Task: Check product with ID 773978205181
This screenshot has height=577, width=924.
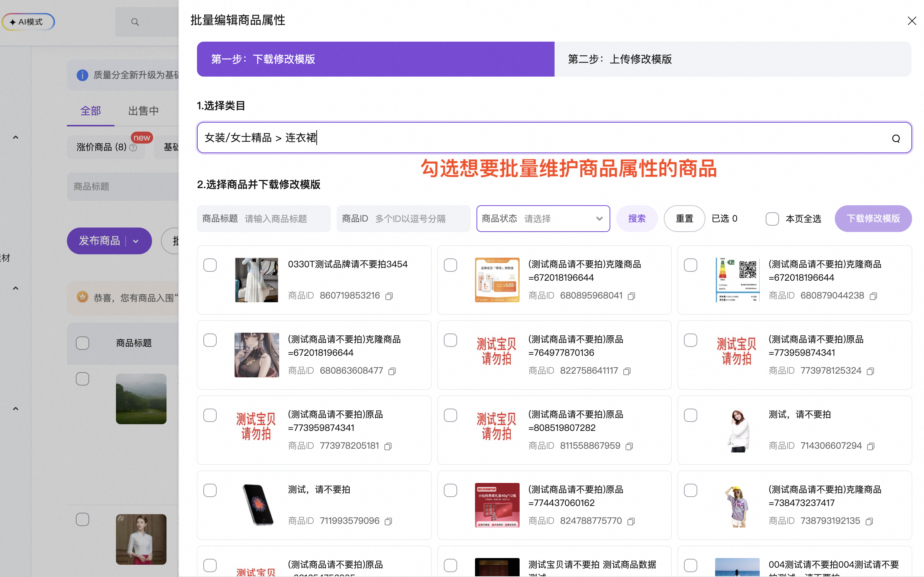Action: point(210,415)
